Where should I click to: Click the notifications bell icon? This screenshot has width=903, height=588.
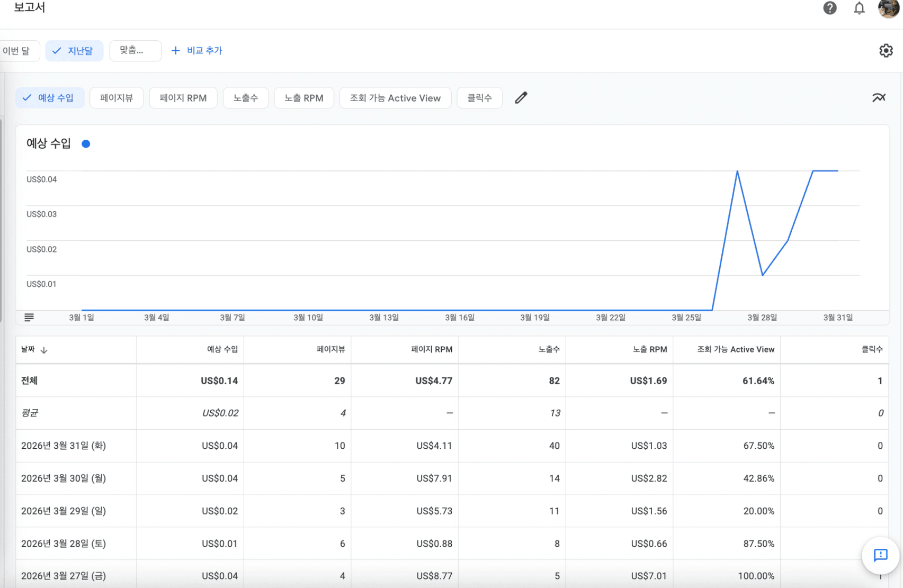(x=859, y=8)
